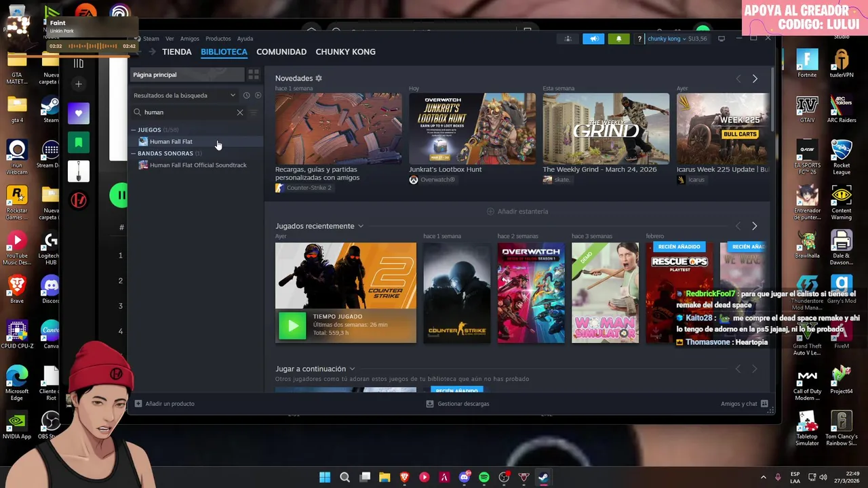Open the blue announcements megaphone icon
The width and height of the screenshot is (868, 488).
[593, 39]
